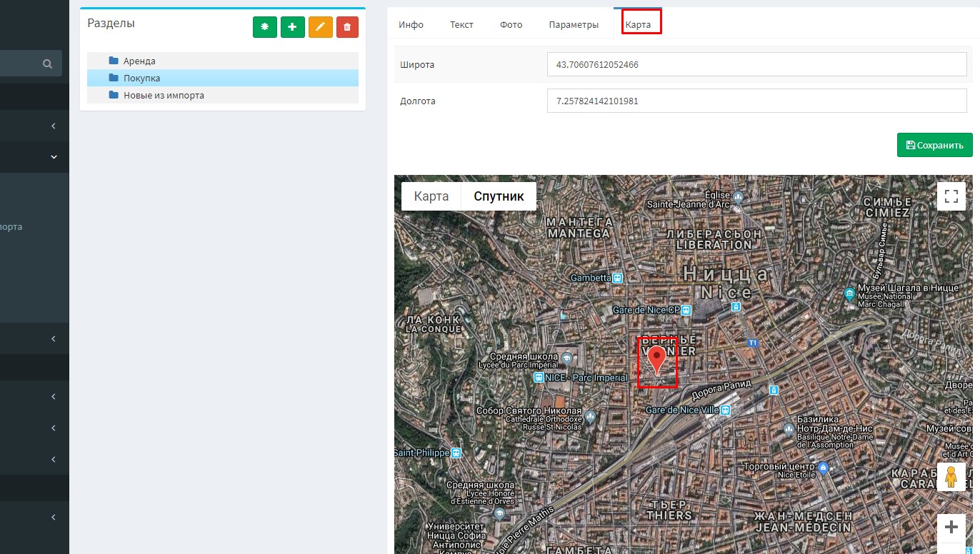Select the Новые из импорта folder

tap(164, 95)
